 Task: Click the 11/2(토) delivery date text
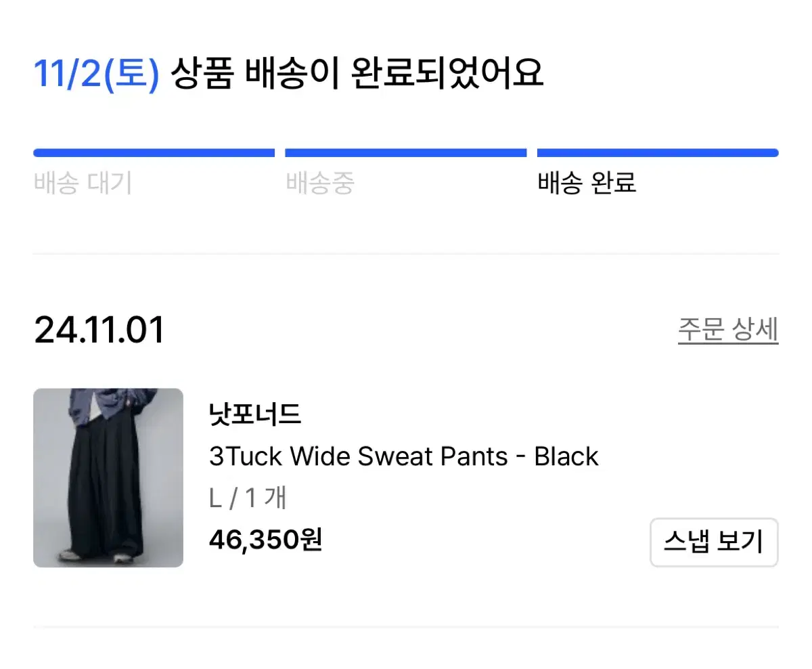96,74
